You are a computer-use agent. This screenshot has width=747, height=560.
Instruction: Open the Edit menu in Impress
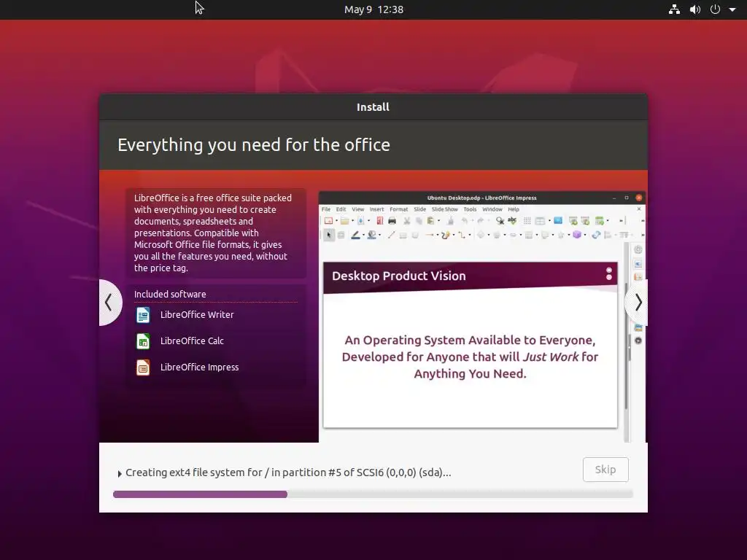coord(341,209)
